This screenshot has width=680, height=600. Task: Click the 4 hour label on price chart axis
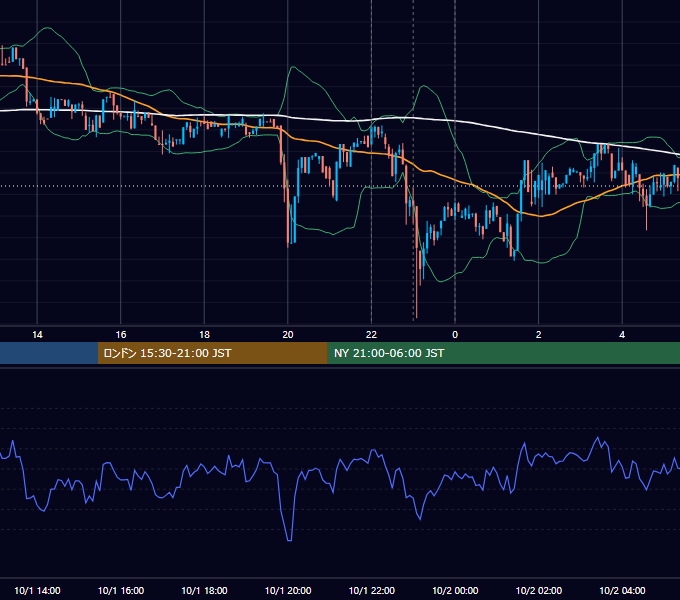click(x=622, y=335)
